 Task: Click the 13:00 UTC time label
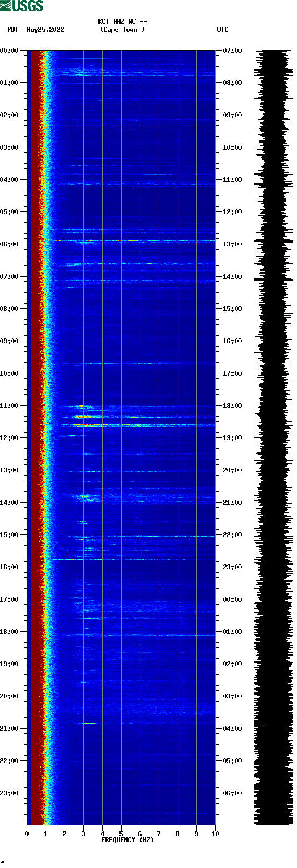pyautogui.click(x=232, y=244)
